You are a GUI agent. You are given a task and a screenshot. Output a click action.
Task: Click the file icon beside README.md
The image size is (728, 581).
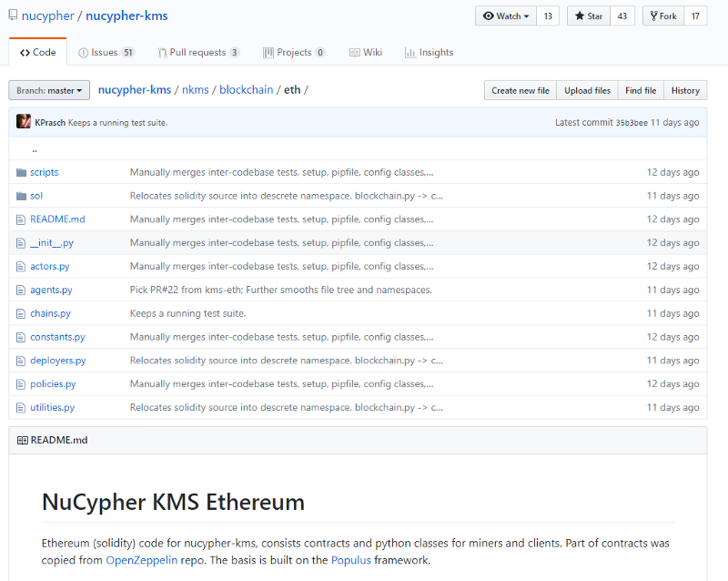[20, 219]
